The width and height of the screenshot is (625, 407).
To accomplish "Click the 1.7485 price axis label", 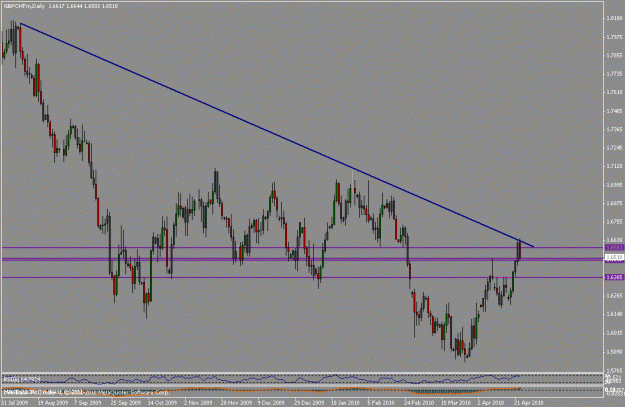I will [614, 110].
